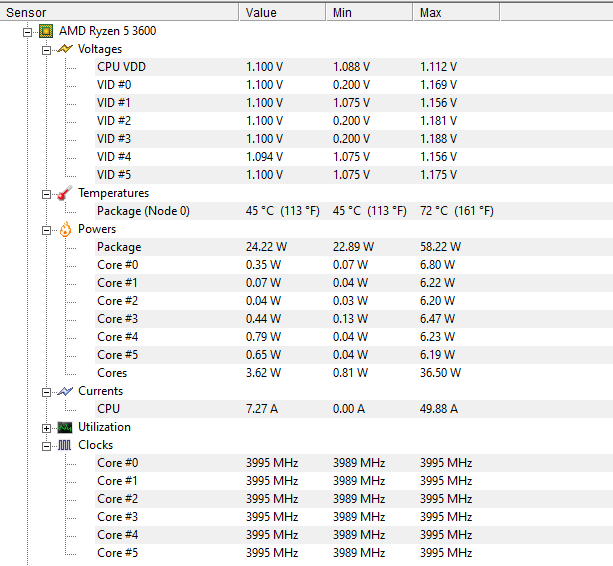
Task: Click the Value column header
Action: coord(282,13)
